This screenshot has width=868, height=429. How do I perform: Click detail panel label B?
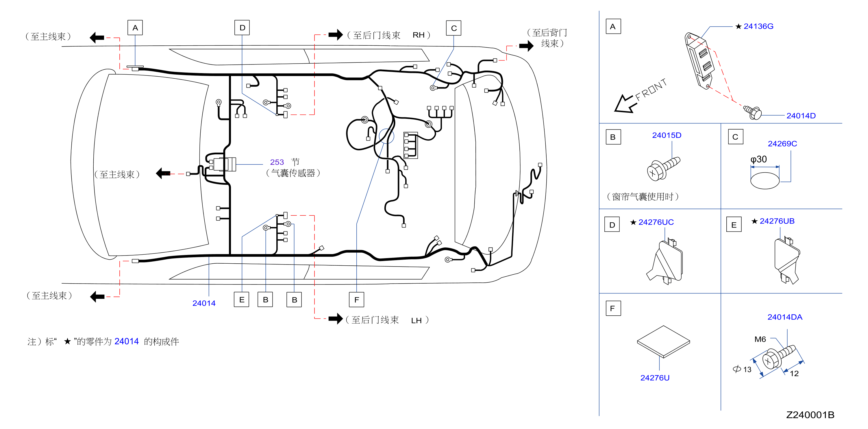pyautogui.click(x=613, y=137)
